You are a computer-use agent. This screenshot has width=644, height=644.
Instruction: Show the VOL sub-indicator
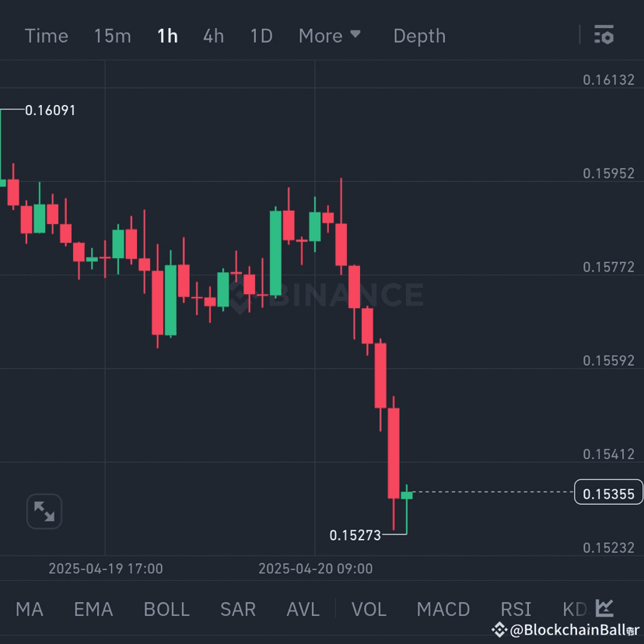coord(369,609)
